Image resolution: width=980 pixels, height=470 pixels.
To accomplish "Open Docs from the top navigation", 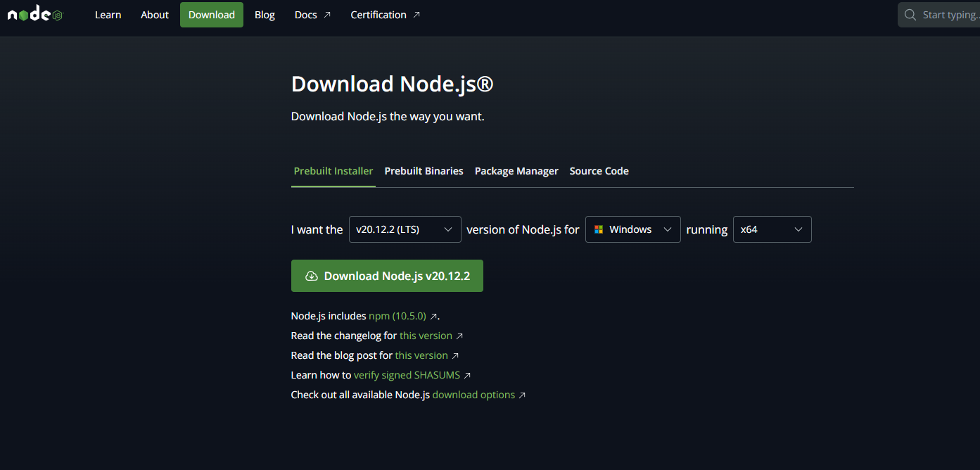I will pyautogui.click(x=312, y=15).
